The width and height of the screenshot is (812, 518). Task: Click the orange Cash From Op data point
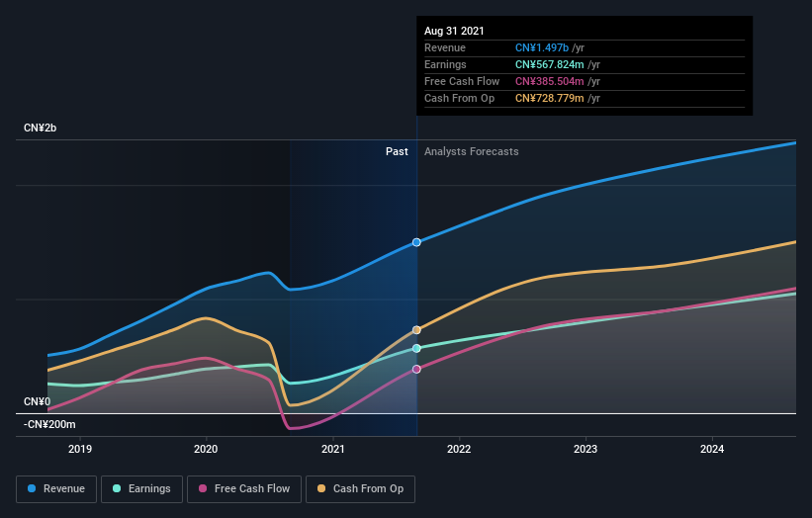(416, 329)
